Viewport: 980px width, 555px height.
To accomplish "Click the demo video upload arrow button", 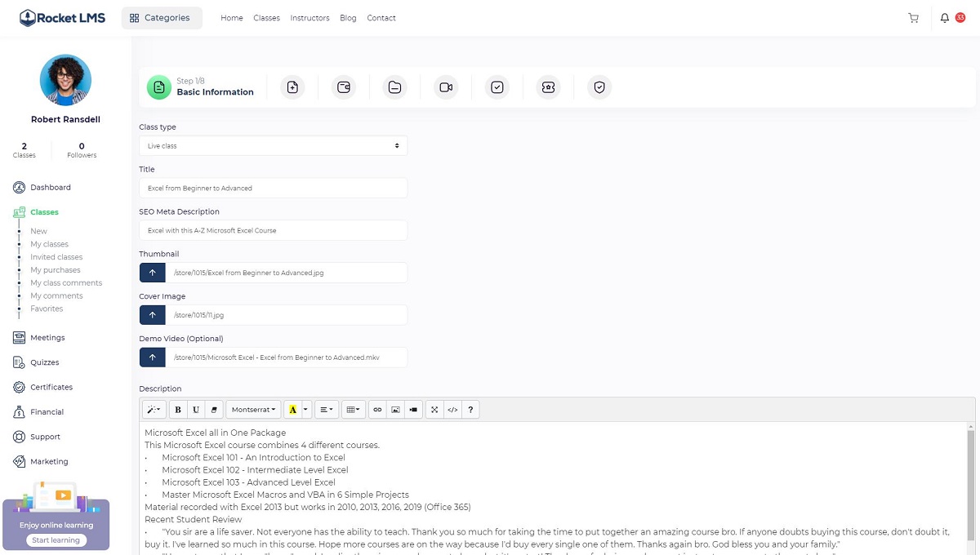I will click(153, 357).
